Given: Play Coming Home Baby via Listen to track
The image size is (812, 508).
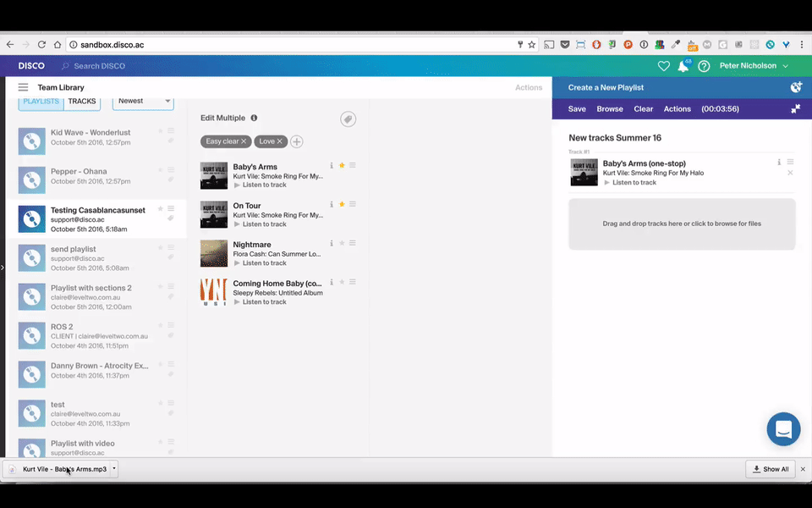Looking at the screenshot, I should click(x=260, y=302).
